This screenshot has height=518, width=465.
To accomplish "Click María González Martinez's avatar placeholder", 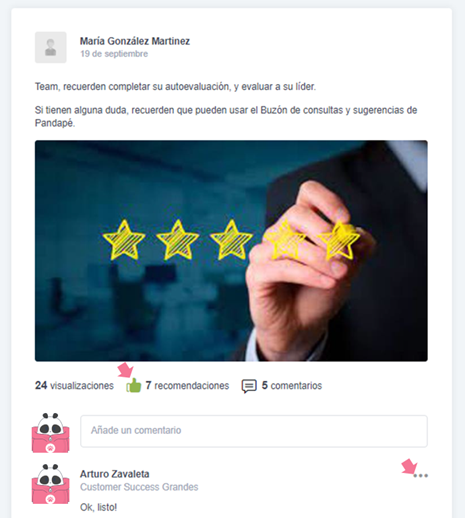I will (x=51, y=47).
